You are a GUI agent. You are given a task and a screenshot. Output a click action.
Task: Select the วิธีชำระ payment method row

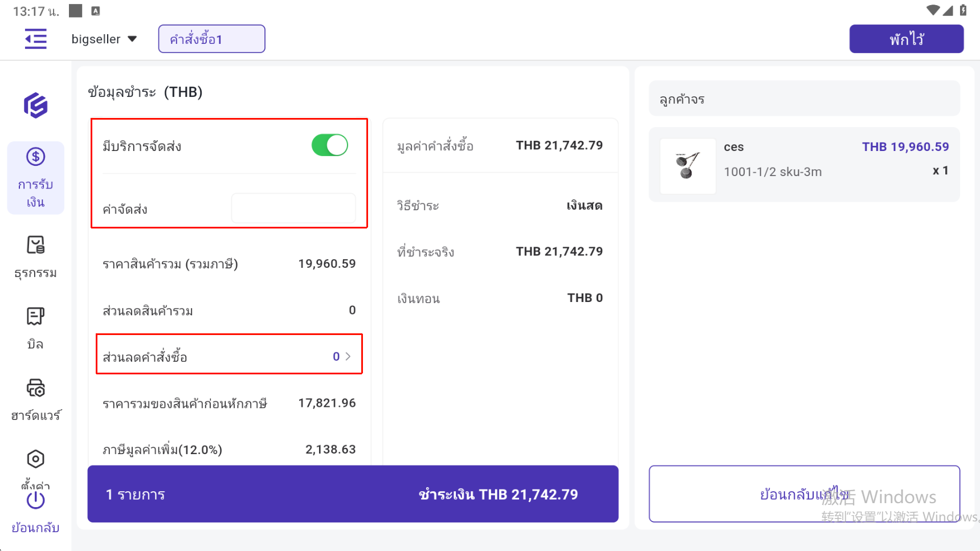[x=500, y=205]
